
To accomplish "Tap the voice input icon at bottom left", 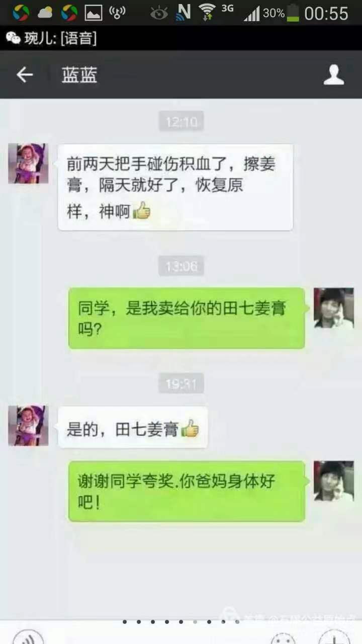I will click(28, 637).
